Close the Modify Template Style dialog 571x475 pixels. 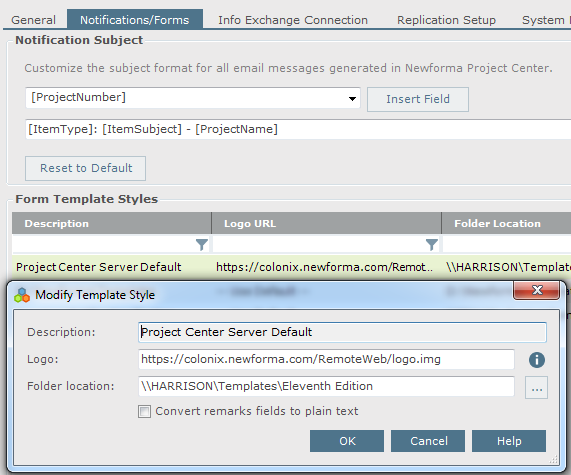[x=536, y=290]
